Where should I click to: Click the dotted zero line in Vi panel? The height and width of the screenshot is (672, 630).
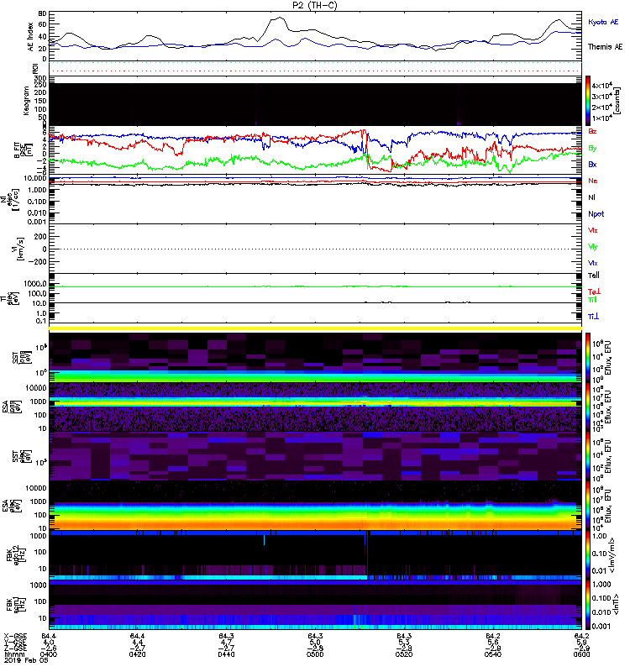coord(315,249)
